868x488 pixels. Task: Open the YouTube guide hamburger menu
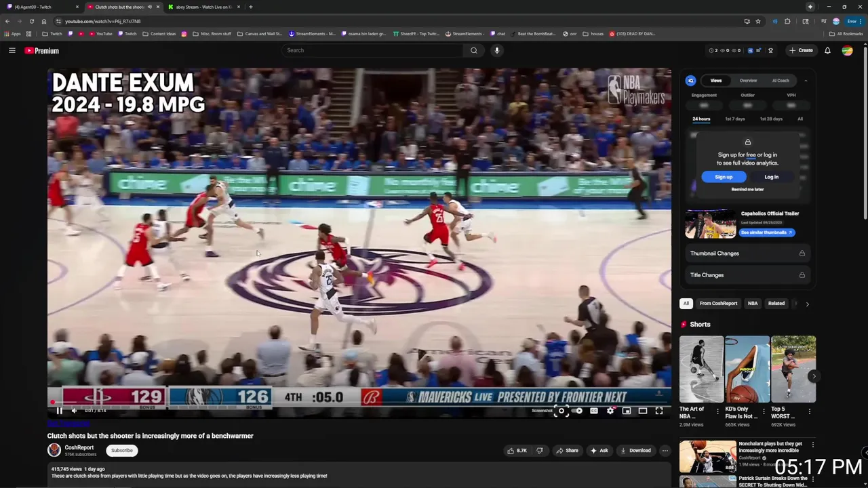point(12,51)
